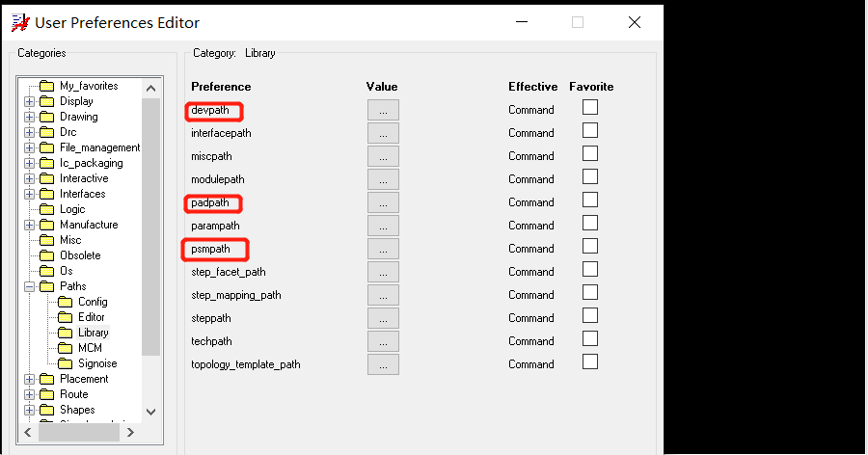Click the MCM folder icon
868x455 pixels.
[65, 348]
